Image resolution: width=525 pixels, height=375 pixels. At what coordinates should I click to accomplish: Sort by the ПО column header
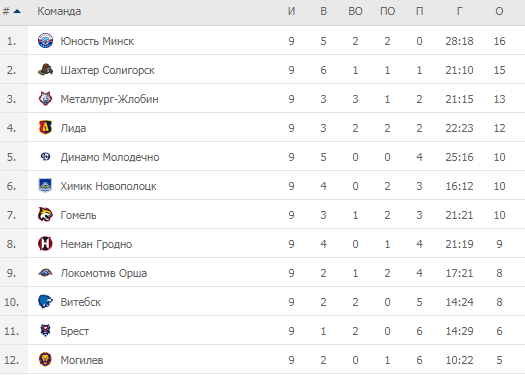click(387, 11)
